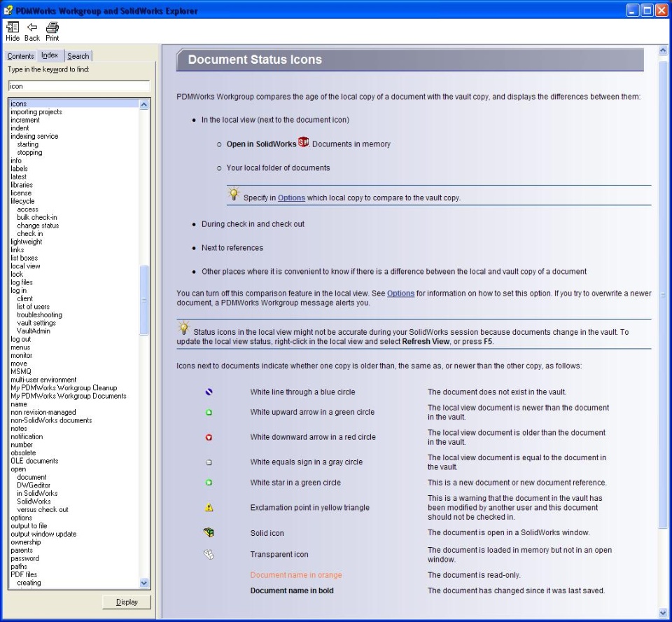672x622 pixels.
Task: Select 'output window update' index entry
Action: click(43, 534)
